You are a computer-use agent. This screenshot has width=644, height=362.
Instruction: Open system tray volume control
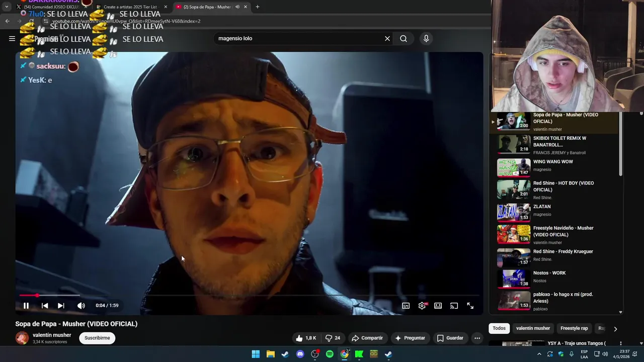pyautogui.click(x=605, y=354)
